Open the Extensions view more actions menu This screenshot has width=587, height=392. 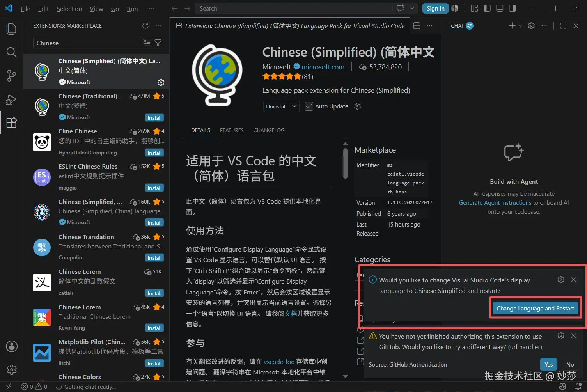[158, 26]
